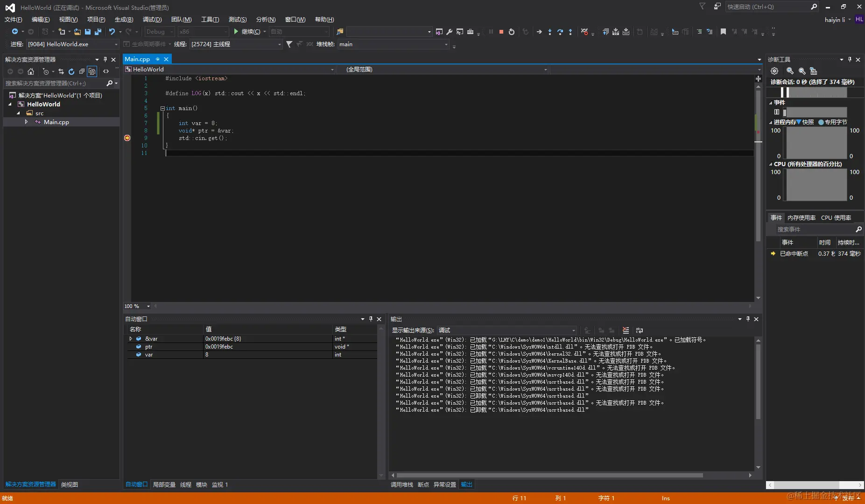The height and width of the screenshot is (504, 865).
Task: Stop debugging with the red square button
Action: (501, 32)
